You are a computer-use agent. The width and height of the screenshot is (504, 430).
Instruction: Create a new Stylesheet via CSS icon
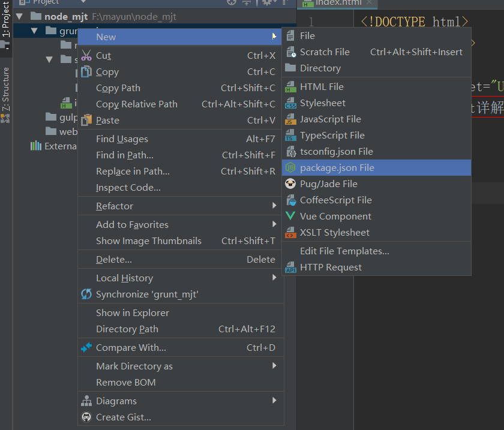(x=290, y=103)
